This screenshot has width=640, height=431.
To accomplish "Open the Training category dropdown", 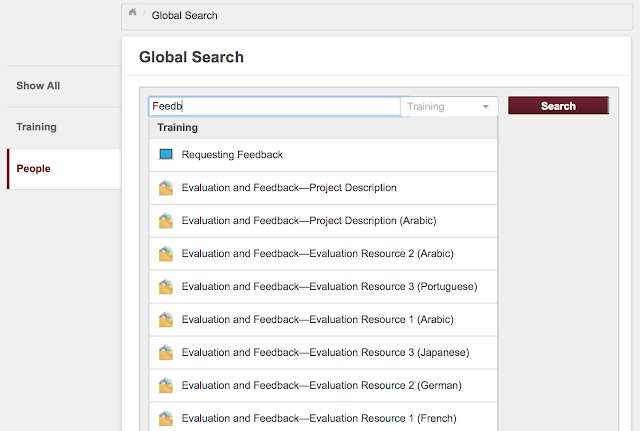I will pos(449,106).
